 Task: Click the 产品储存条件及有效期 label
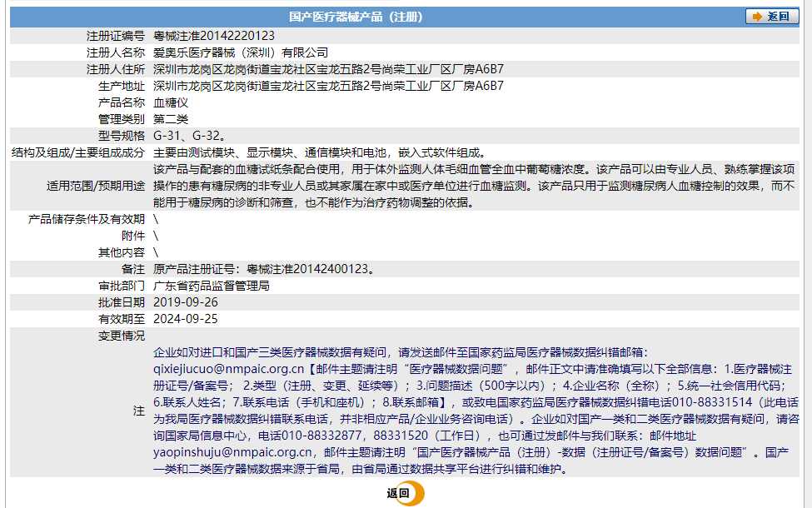point(87,219)
